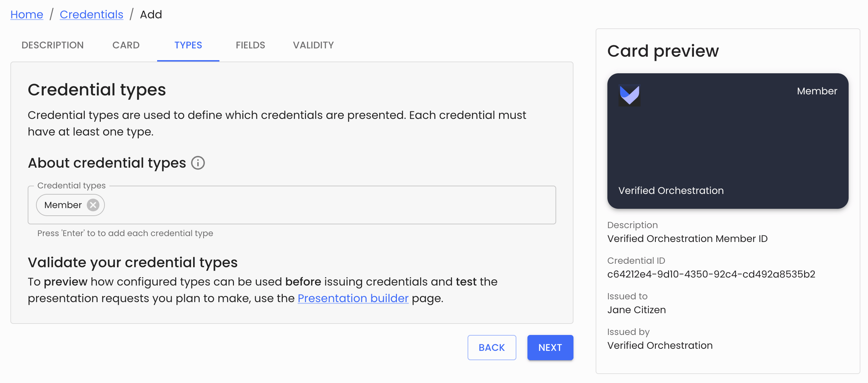Click the info icon beside About credential types
The height and width of the screenshot is (383, 868).
(198, 163)
